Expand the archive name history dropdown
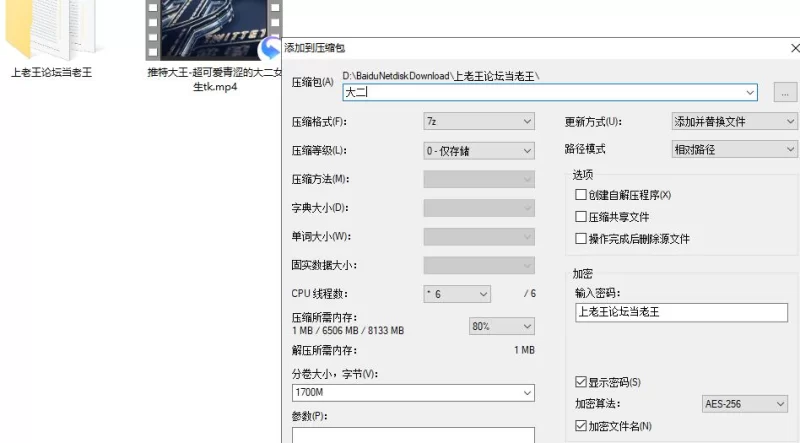 point(750,92)
